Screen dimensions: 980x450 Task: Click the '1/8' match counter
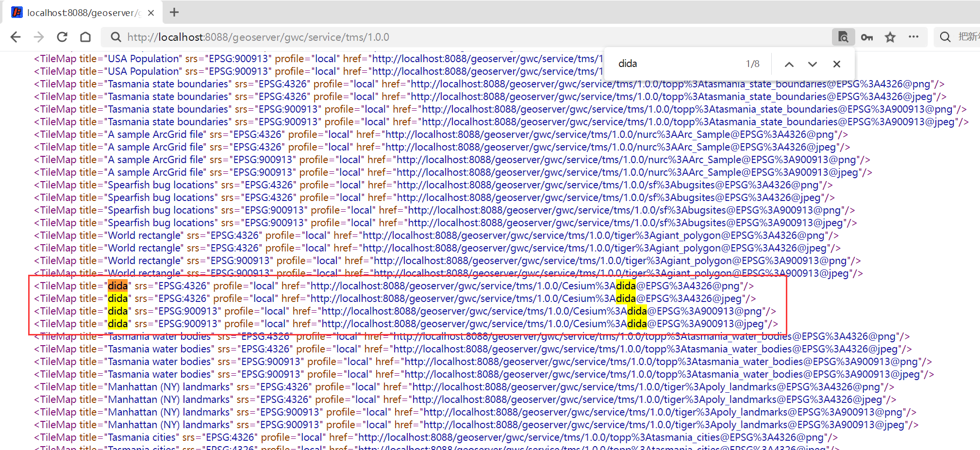click(x=752, y=64)
